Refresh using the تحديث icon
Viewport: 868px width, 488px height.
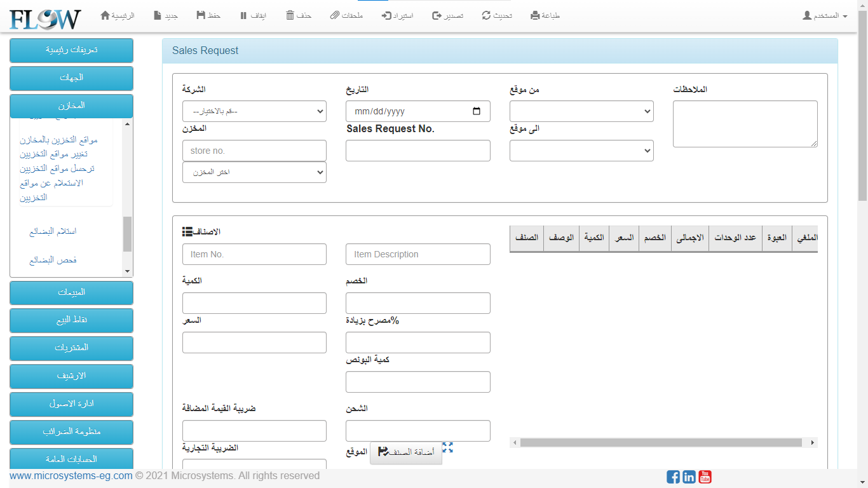coord(487,15)
